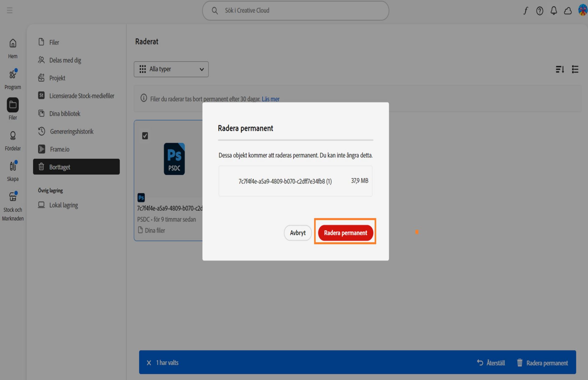Open the help question mark icon
588x380 pixels.
(540, 11)
